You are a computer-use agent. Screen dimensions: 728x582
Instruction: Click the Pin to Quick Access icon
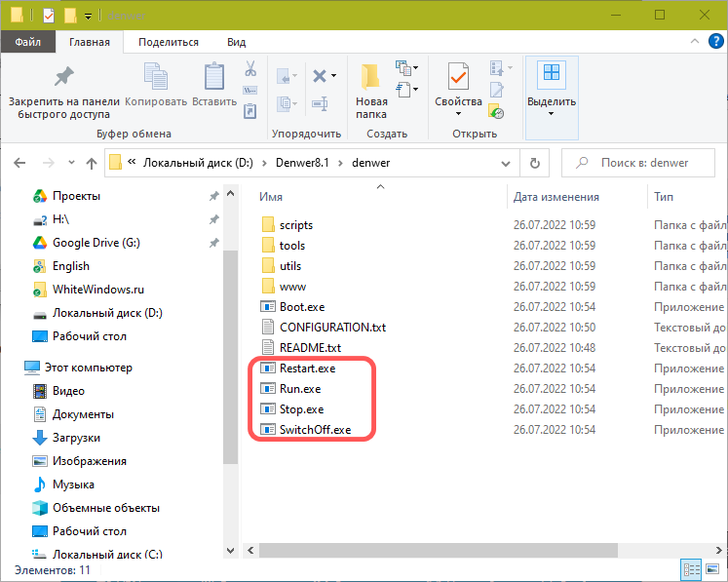point(63,78)
